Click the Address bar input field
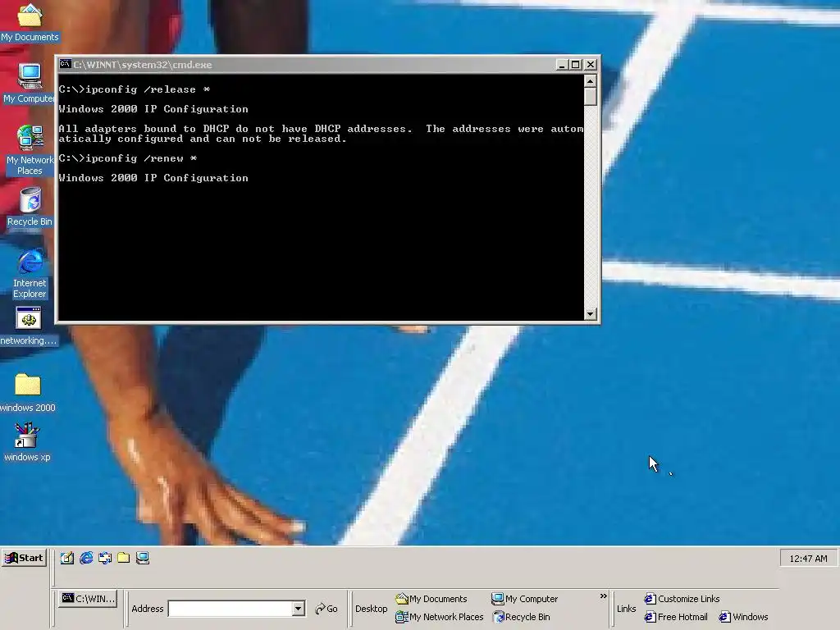This screenshot has height=630, width=840. (231, 609)
